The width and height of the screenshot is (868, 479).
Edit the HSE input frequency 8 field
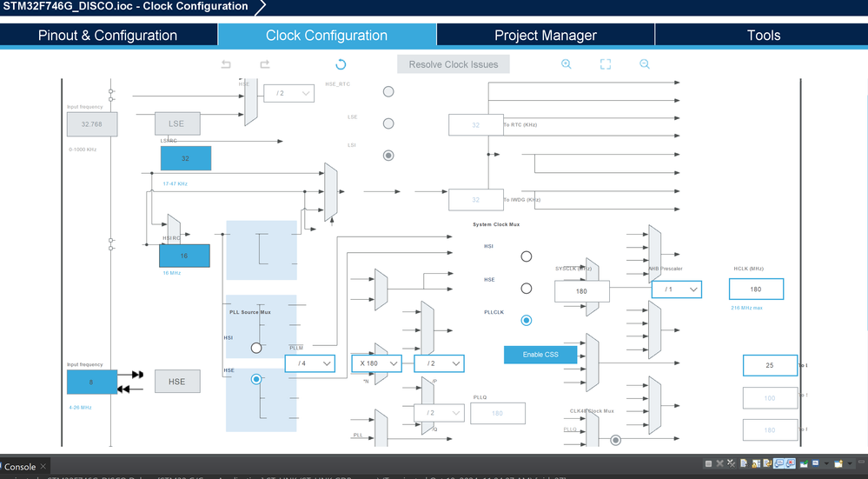click(x=92, y=383)
